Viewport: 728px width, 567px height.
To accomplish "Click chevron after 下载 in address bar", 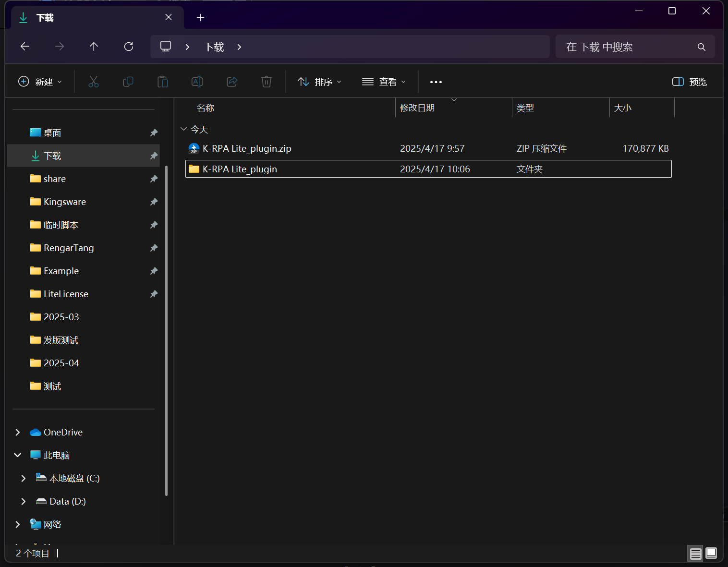I will coord(239,47).
